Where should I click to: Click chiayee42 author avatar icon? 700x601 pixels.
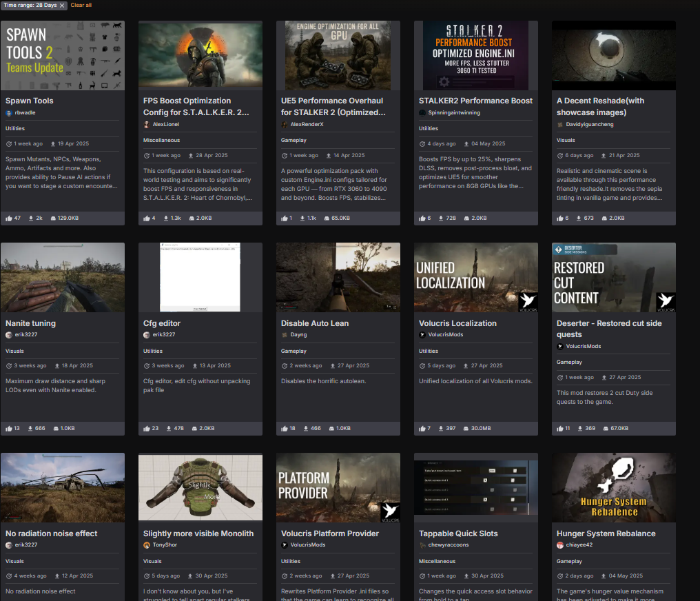tap(560, 545)
